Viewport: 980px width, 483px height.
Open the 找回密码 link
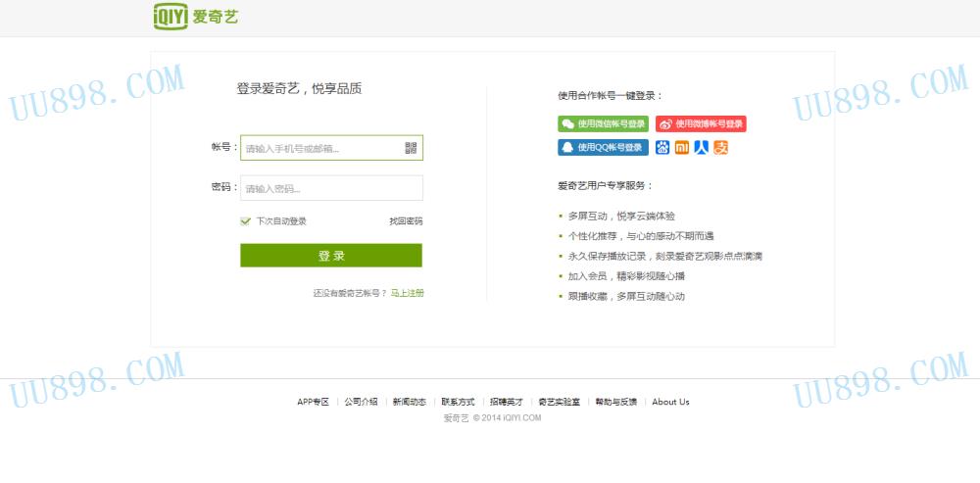(x=406, y=221)
